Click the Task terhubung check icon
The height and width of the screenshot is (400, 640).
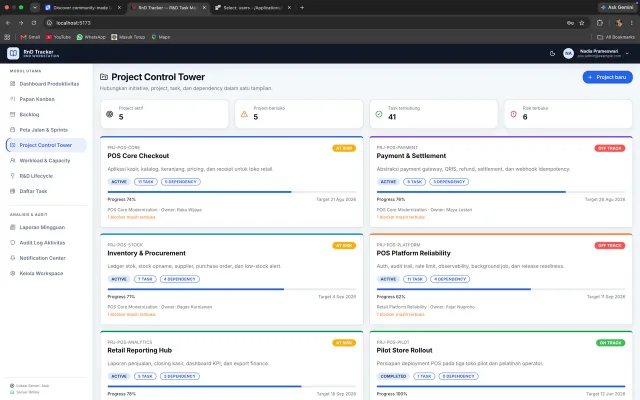point(379,114)
